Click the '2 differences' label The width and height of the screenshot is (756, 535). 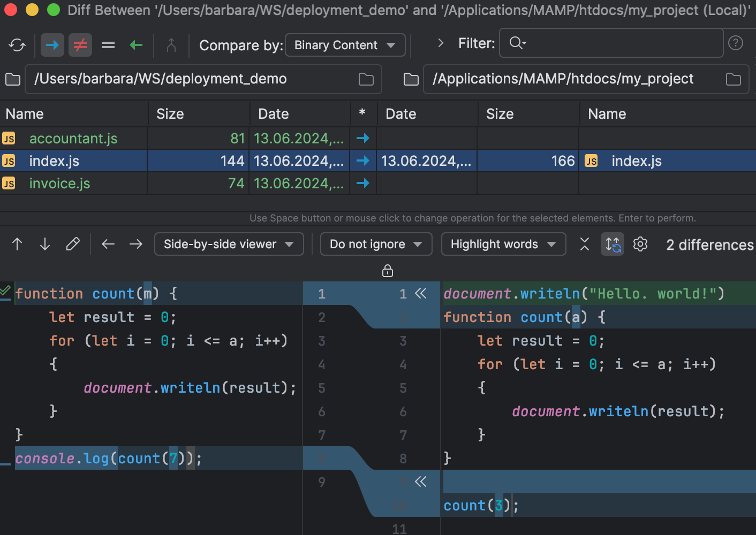click(x=709, y=245)
